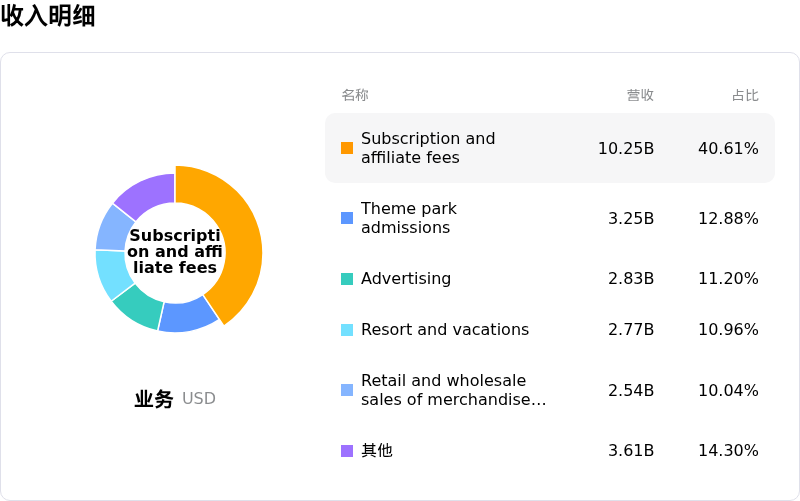Viewport: 800px width, 501px height.
Task: Click the 收入明细 section title
Action: (47, 15)
